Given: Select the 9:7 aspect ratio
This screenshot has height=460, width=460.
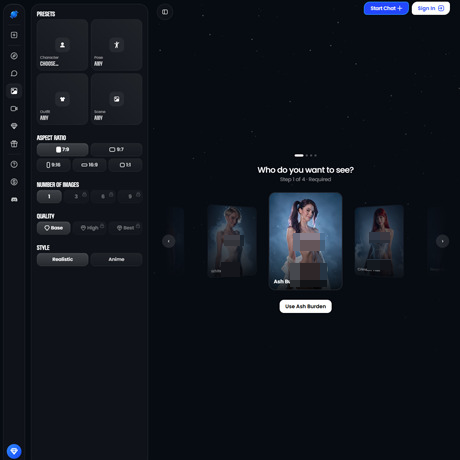Looking at the screenshot, I should pos(116,150).
